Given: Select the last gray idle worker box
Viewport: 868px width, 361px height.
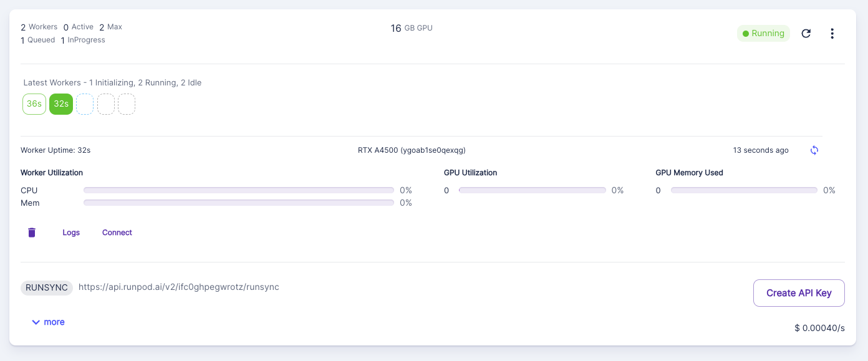Looking at the screenshot, I should click(127, 104).
